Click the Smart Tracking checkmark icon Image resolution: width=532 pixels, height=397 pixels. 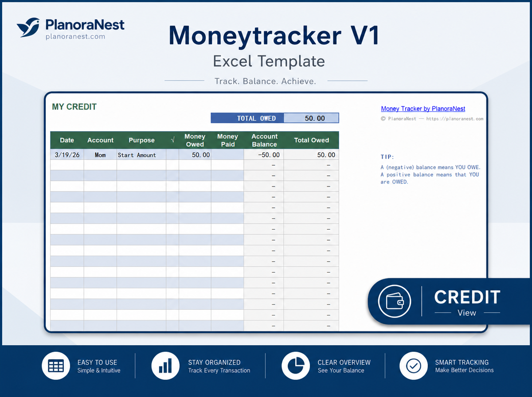pos(413,366)
